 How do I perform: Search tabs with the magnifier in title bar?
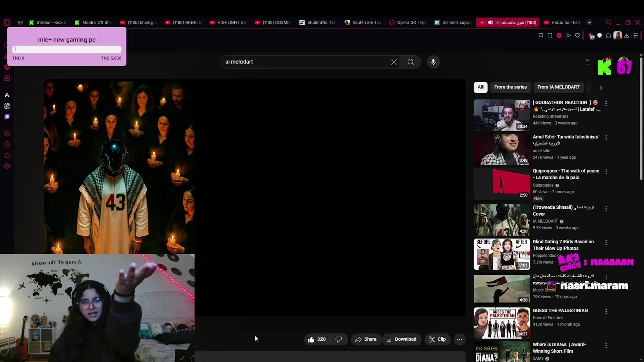coord(608,22)
